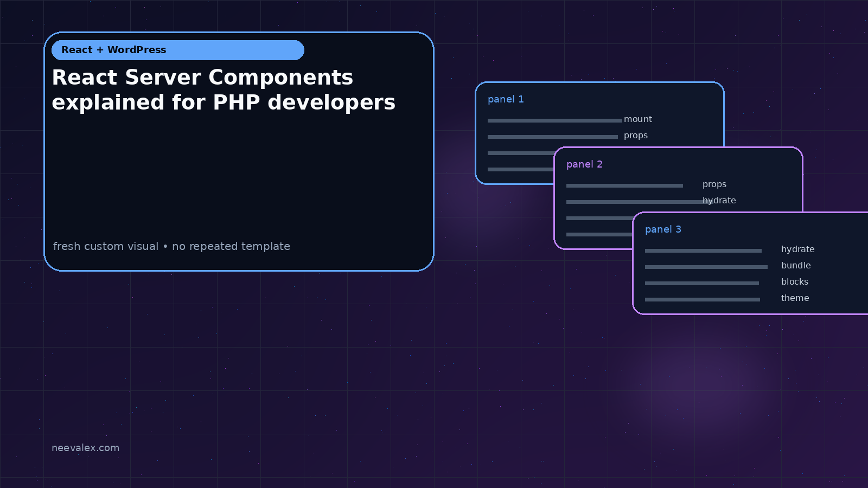Select the "panel 3" title
The height and width of the screenshot is (488, 868).
click(663, 229)
